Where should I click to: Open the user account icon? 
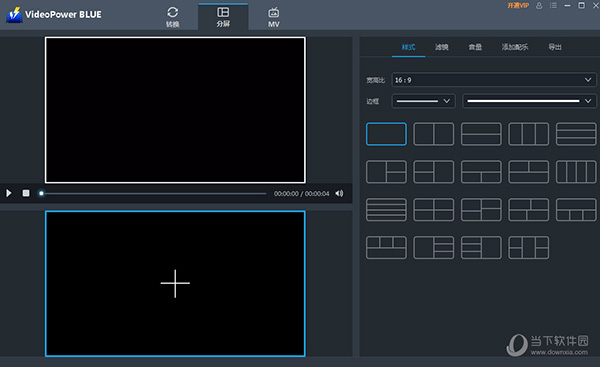pyautogui.click(x=539, y=5)
